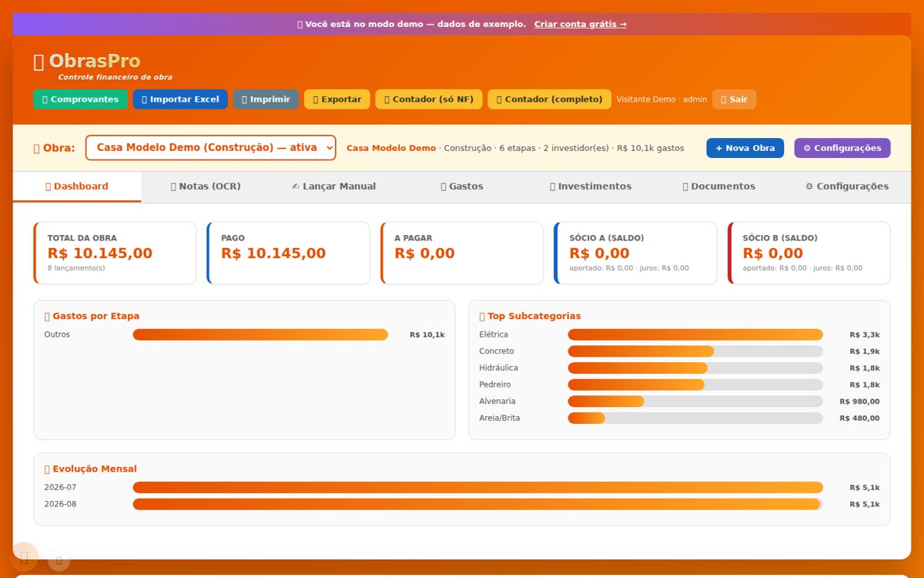Open the purple Configurações button
Screen dimensions: 924x578
(842, 148)
